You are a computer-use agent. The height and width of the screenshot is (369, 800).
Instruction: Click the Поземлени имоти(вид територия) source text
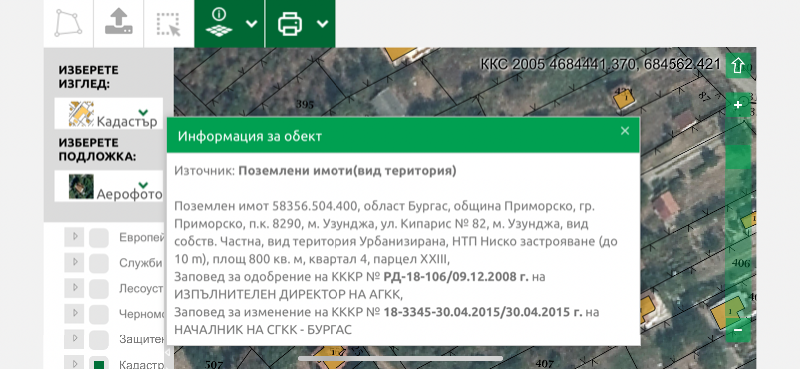pos(347,171)
